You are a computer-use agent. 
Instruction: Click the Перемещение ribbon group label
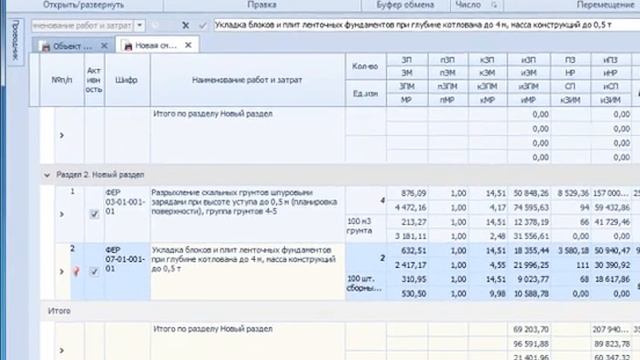[x=605, y=5]
